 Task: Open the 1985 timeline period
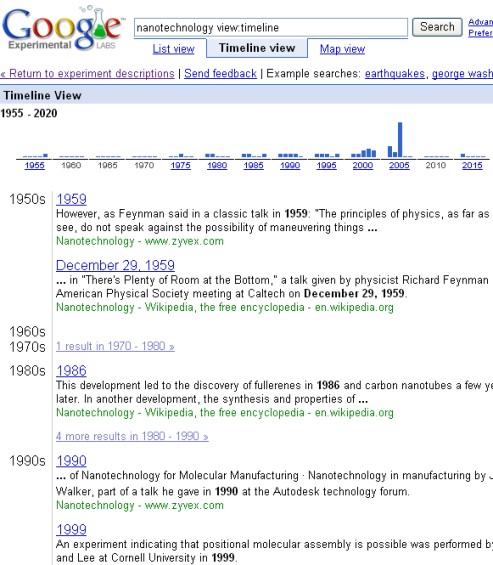click(253, 165)
